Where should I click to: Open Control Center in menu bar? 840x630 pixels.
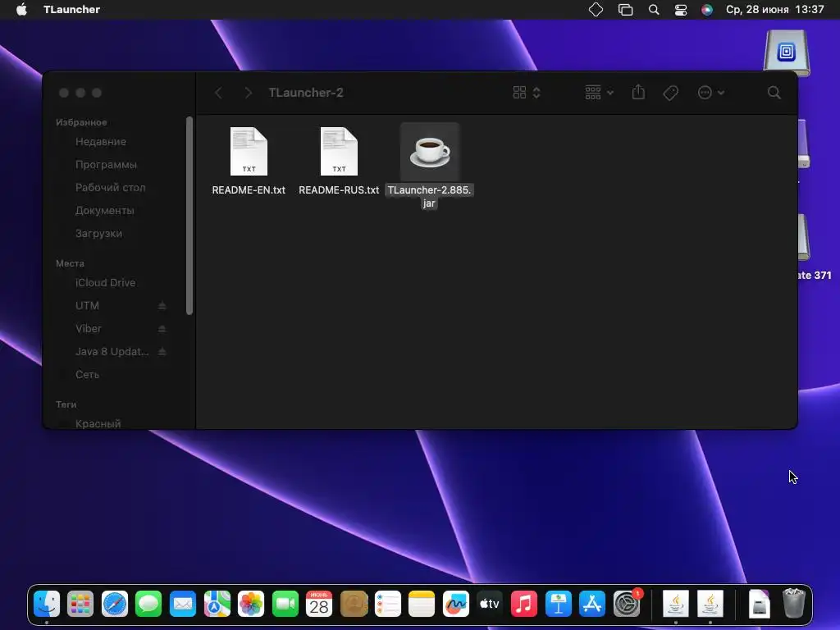click(x=680, y=10)
